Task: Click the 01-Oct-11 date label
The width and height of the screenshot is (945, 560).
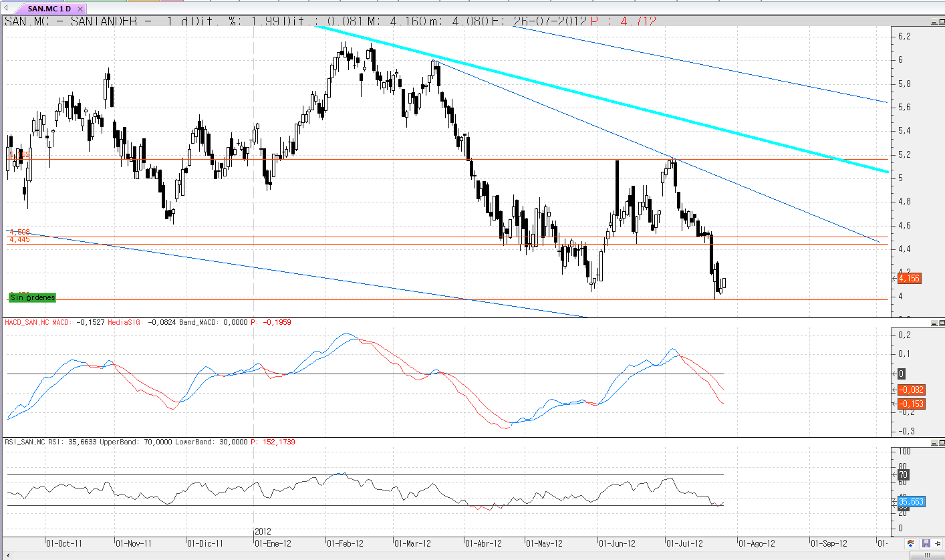Action: click(65, 543)
